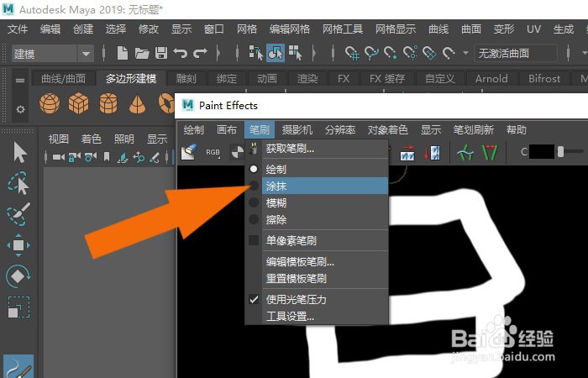This screenshot has width=588, height=378.
Task: Toggle the lock camera icon in viewport toolbar
Action: point(74,157)
